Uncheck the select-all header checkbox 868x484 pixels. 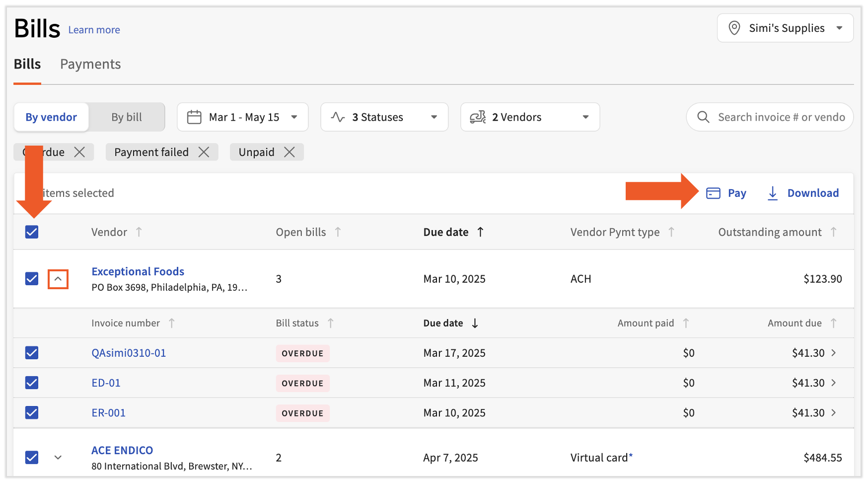[32, 232]
